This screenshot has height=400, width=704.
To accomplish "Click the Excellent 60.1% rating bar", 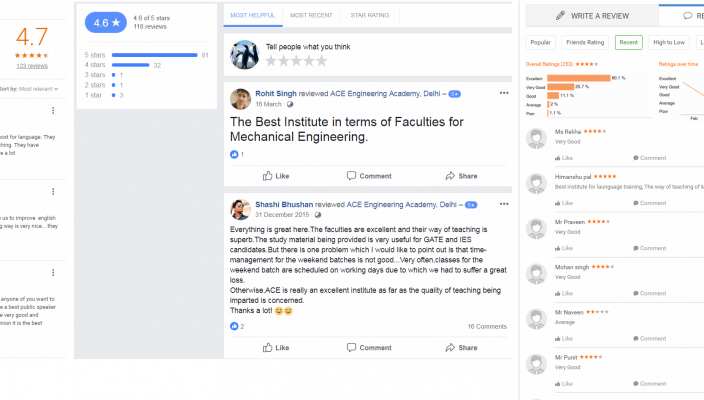I will coord(579,78).
